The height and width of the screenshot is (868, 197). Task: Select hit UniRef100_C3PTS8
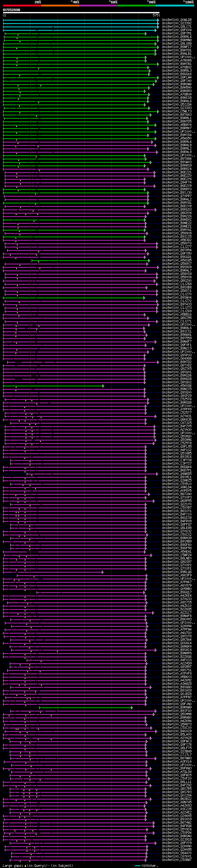coord(177,460)
